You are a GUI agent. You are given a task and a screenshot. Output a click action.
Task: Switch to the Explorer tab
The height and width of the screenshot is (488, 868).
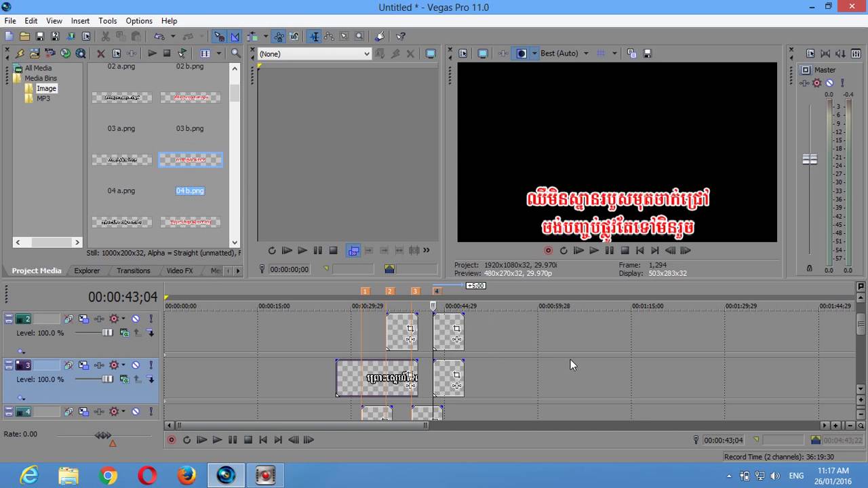pyautogui.click(x=87, y=270)
